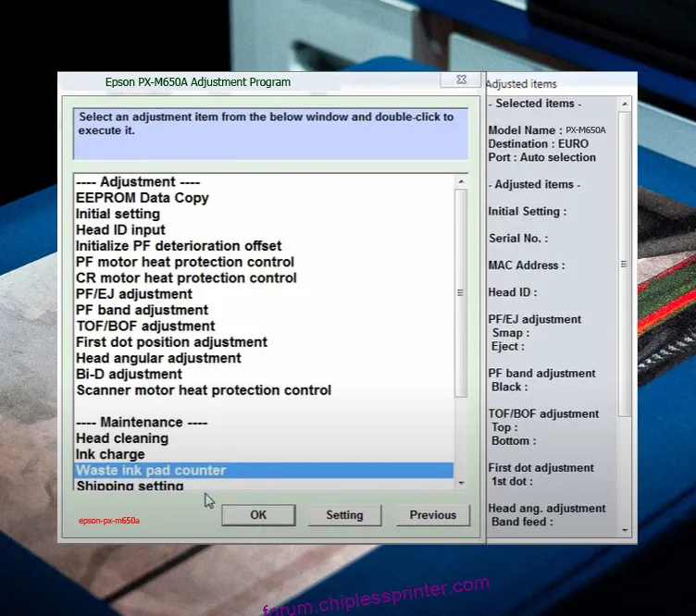Select the highlighted Waste ink pad counter
696x616 pixels.
click(151, 470)
